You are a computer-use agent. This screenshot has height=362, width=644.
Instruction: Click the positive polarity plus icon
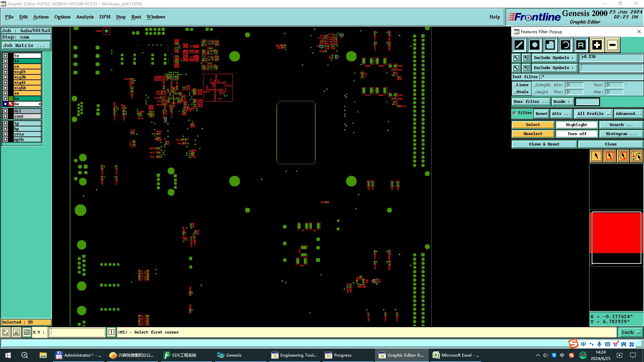coord(597,45)
